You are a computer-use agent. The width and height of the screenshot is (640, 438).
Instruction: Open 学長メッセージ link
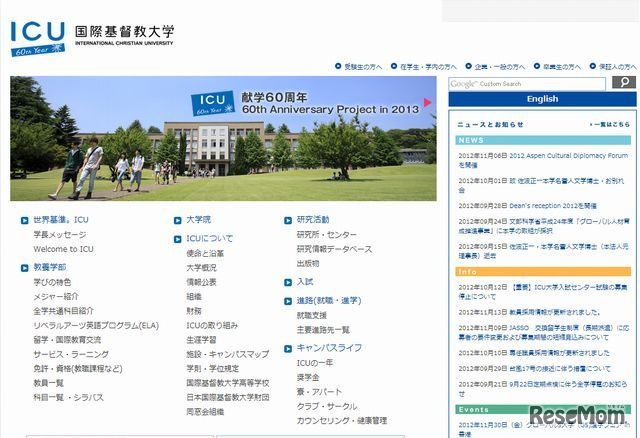tap(60, 235)
